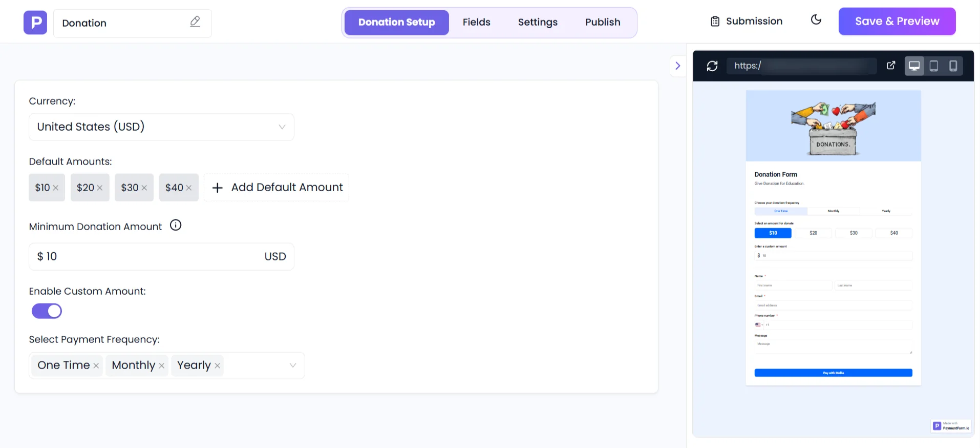This screenshot has height=448, width=980.
Task: Open preview in new window icon
Action: click(891, 65)
